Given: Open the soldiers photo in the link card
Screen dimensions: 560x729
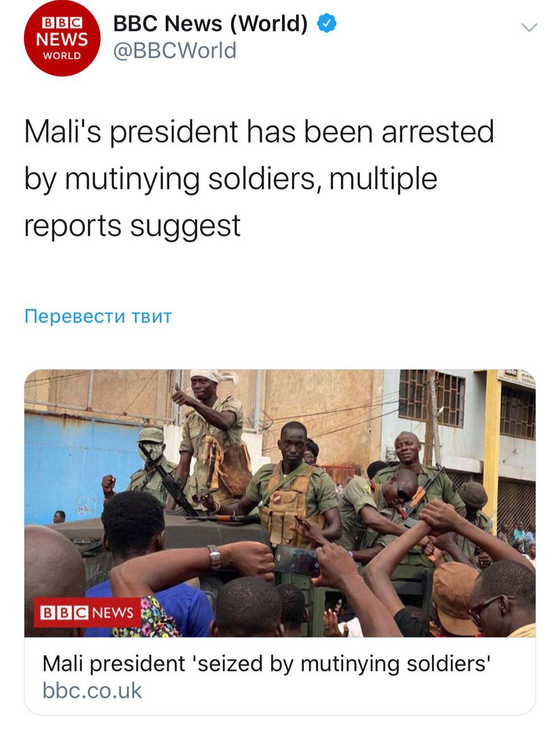Looking at the screenshot, I should 280,503.
